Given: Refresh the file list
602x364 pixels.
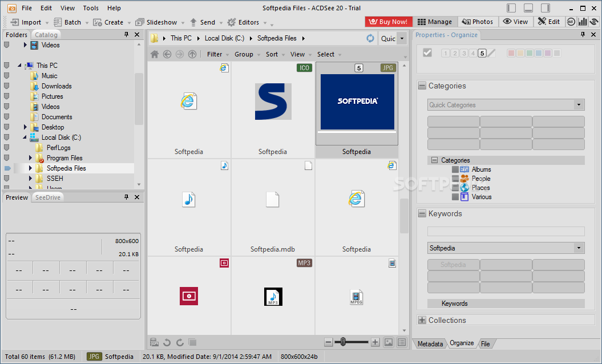Looking at the screenshot, I should [370, 38].
